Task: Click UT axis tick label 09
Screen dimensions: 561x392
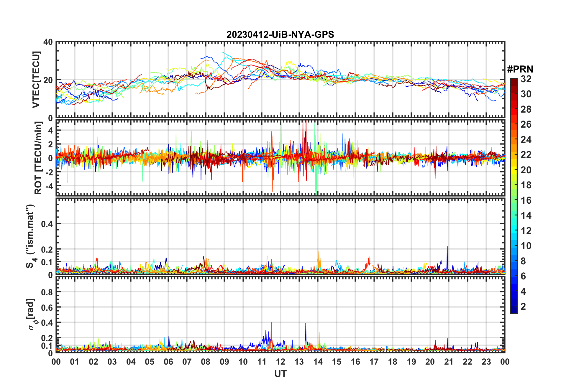Action: pos(224,362)
